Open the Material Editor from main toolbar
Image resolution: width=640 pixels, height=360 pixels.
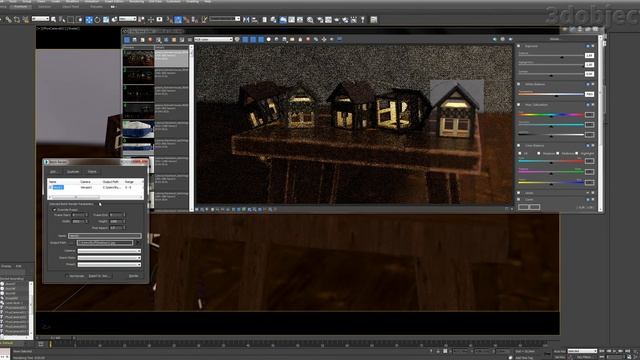310,19
